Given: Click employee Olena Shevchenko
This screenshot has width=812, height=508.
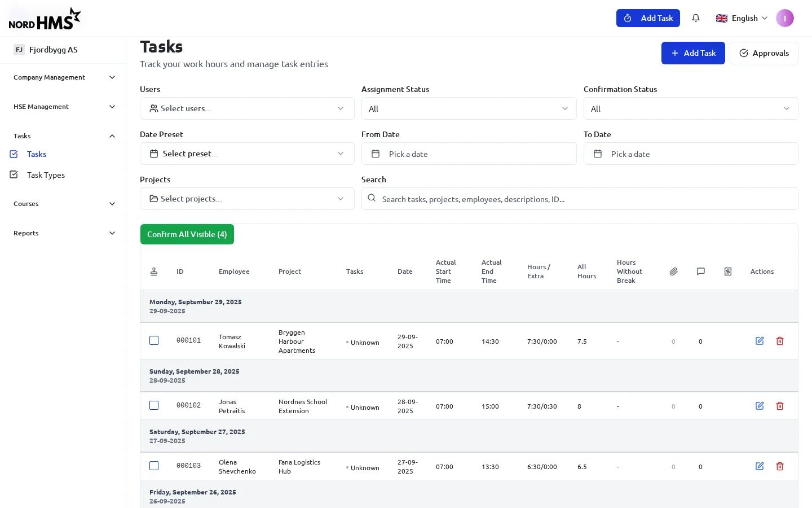Looking at the screenshot, I should pyautogui.click(x=237, y=467).
